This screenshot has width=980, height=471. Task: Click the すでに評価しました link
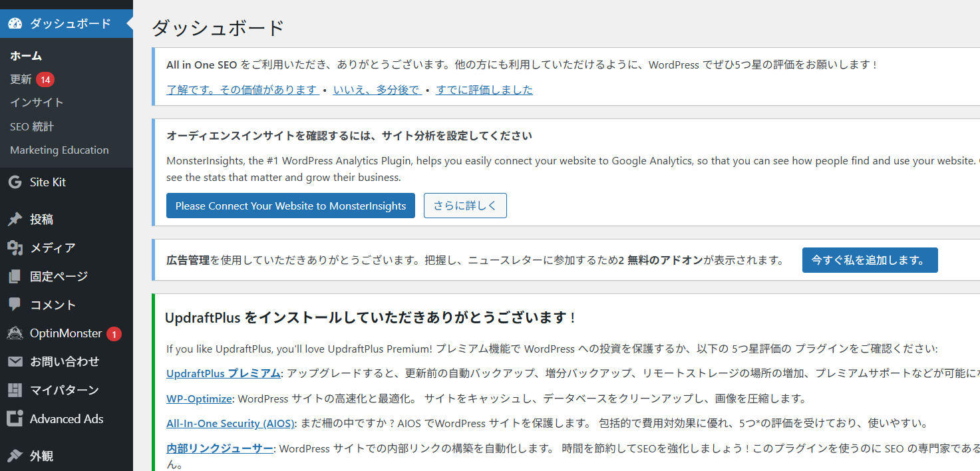tap(484, 90)
